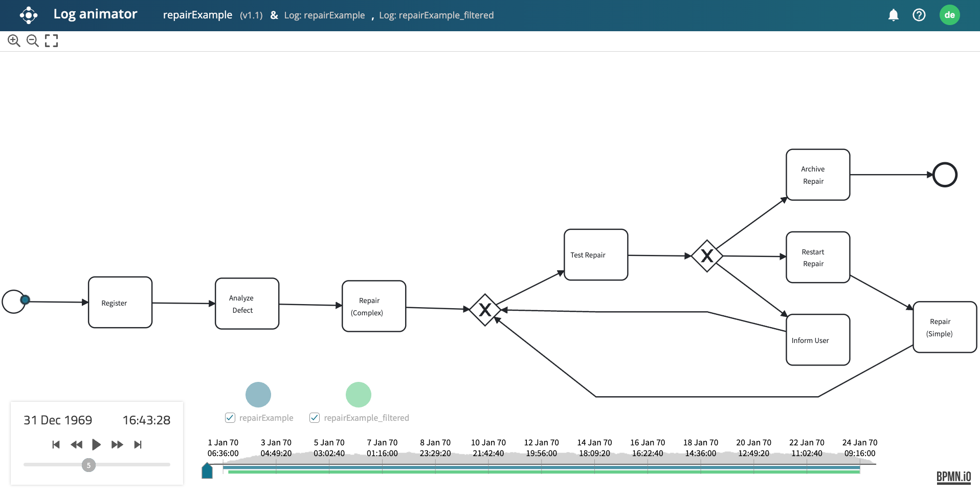The width and height of the screenshot is (980, 494).
Task: Open the BPMN.iO logo link
Action: click(953, 477)
